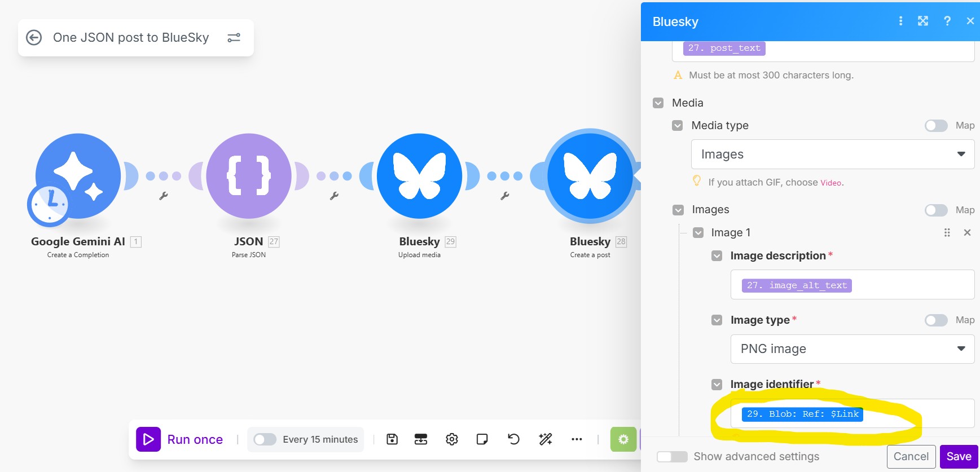Toggle Map switch for Image type
The image size is (980, 472).
coord(936,320)
